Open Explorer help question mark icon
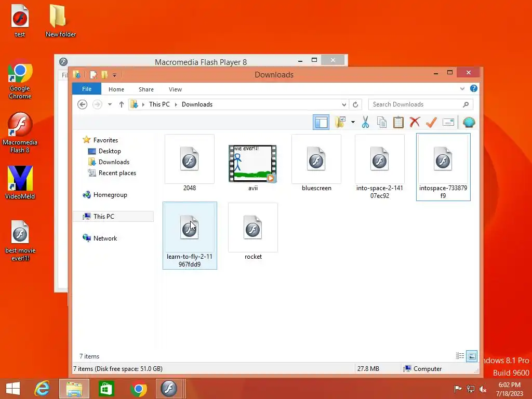The width and height of the screenshot is (532, 399). (474, 88)
